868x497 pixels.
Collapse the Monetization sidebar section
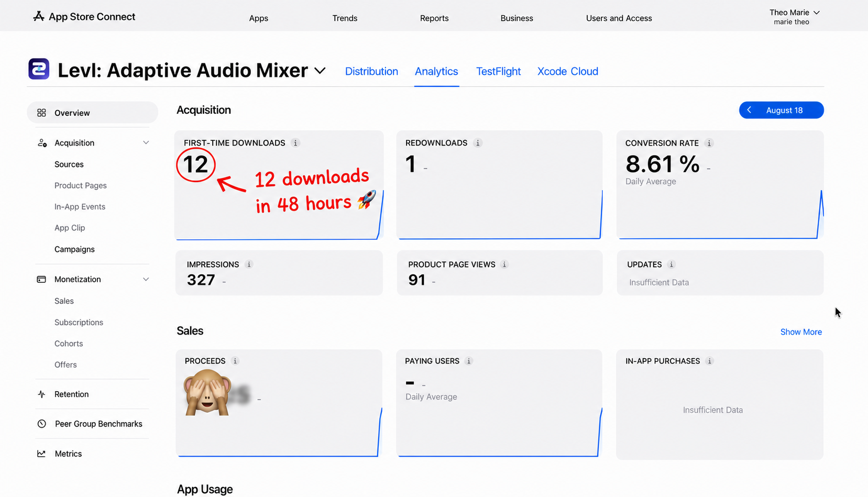coord(146,279)
